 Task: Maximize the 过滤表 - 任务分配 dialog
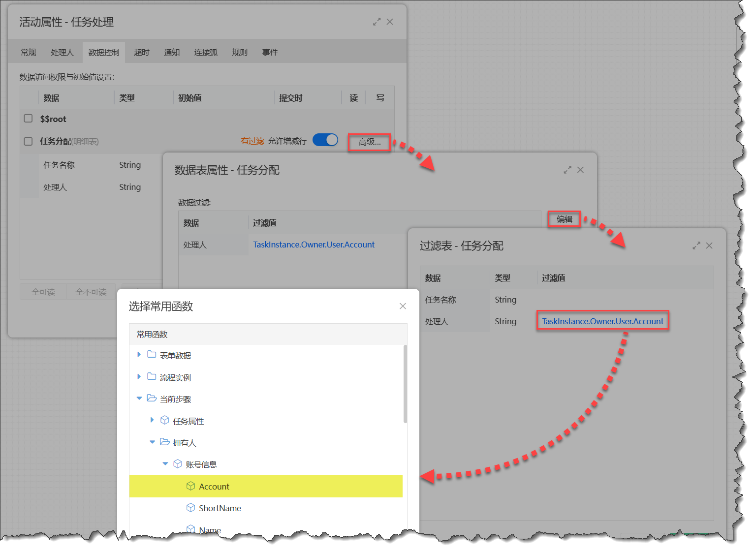(696, 245)
